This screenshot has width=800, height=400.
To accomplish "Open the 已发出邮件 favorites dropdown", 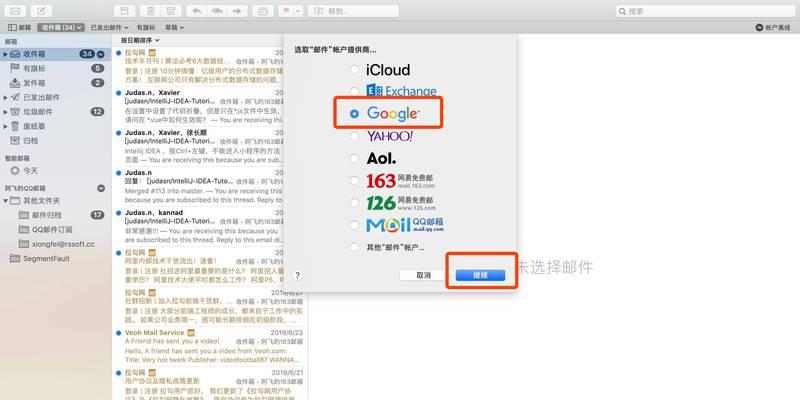I will 109,28.
